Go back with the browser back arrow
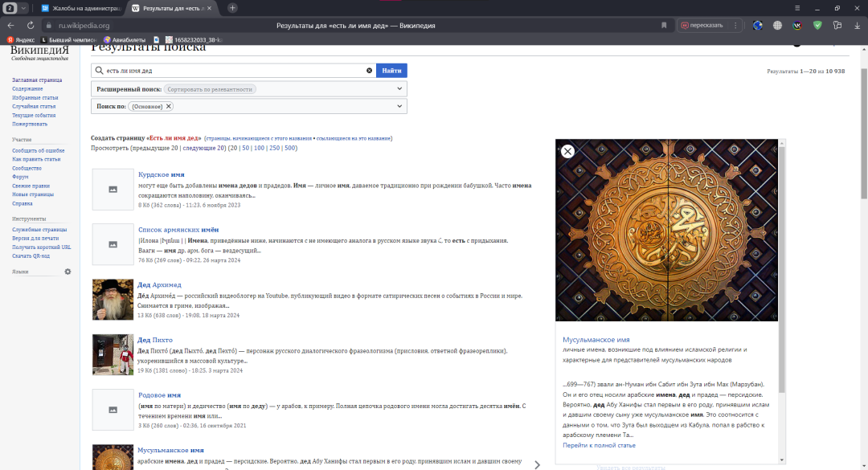The height and width of the screenshot is (470, 868). coord(10,26)
